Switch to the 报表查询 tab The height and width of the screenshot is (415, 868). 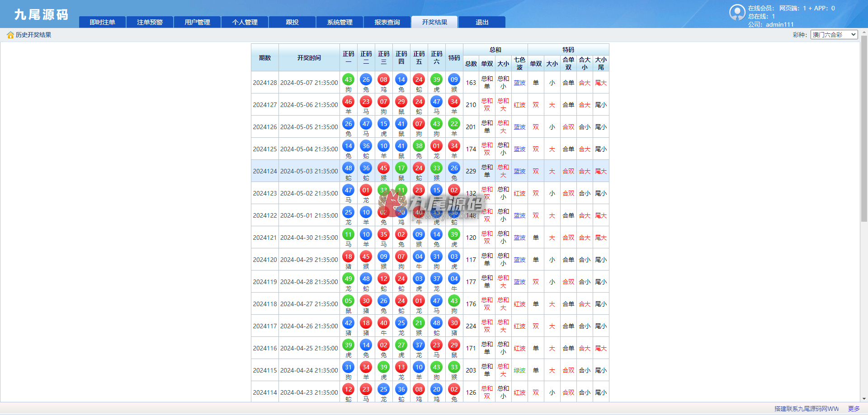387,22
